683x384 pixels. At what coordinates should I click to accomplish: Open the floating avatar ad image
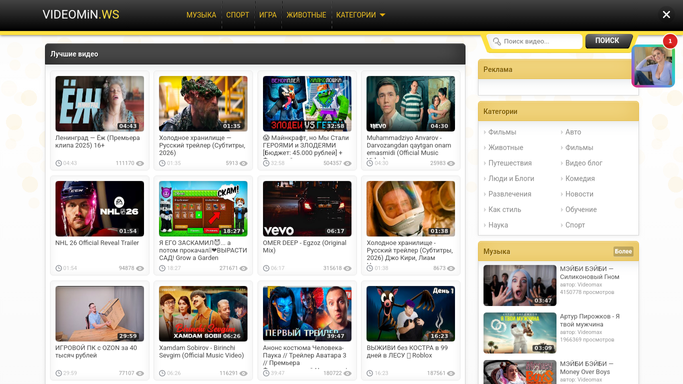pos(653,66)
